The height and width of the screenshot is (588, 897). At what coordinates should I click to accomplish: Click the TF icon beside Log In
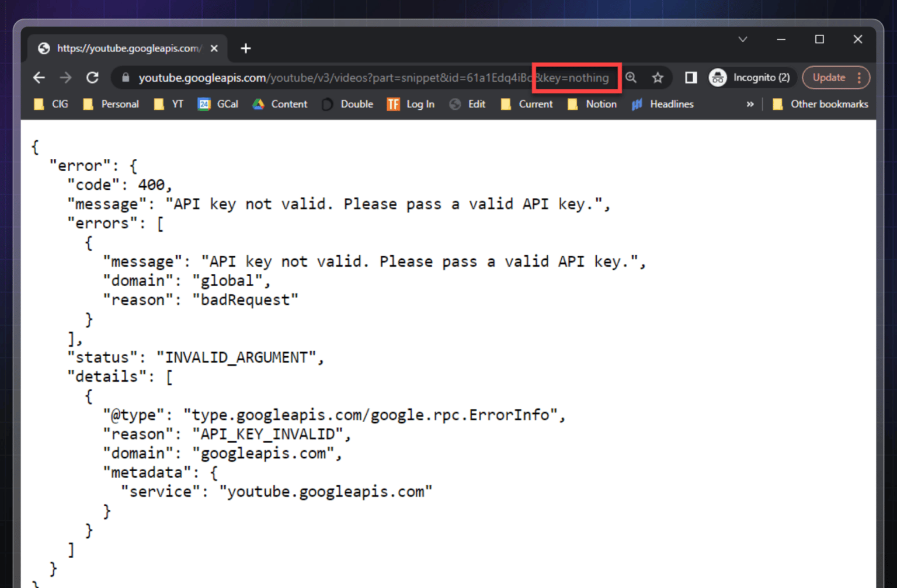(x=393, y=104)
